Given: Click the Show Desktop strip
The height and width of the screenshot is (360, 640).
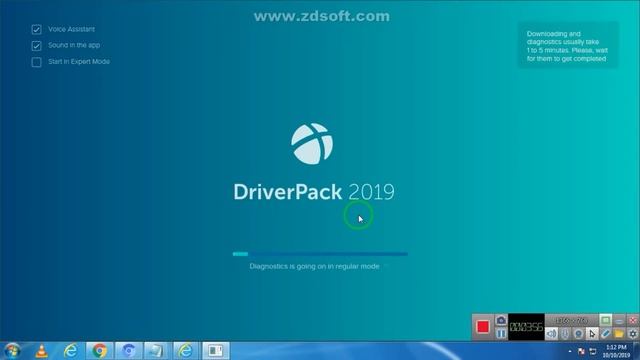Looking at the screenshot, I should point(637,351).
